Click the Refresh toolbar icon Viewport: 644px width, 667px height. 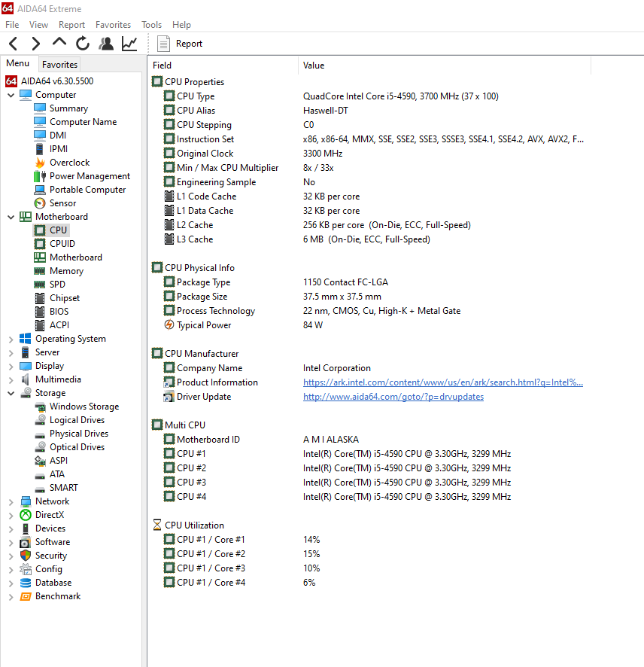pyautogui.click(x=83, y=44)
